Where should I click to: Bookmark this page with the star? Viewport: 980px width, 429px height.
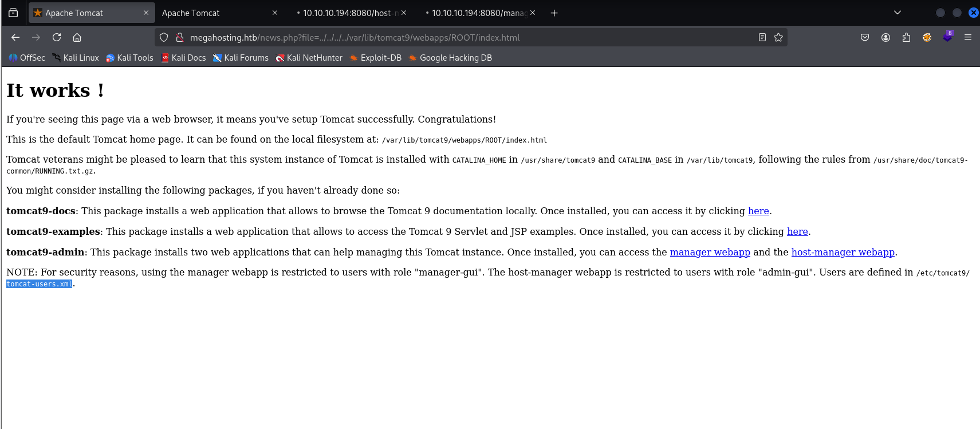coord(778,37)
